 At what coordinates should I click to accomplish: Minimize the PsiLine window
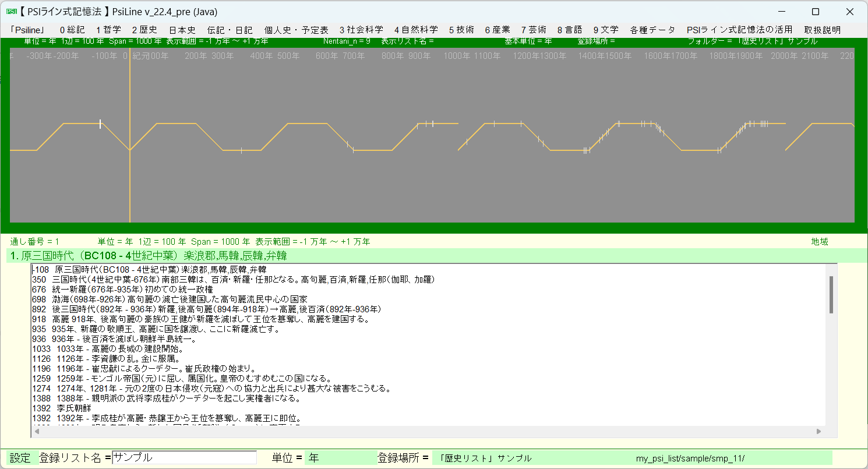coord(782,12)
